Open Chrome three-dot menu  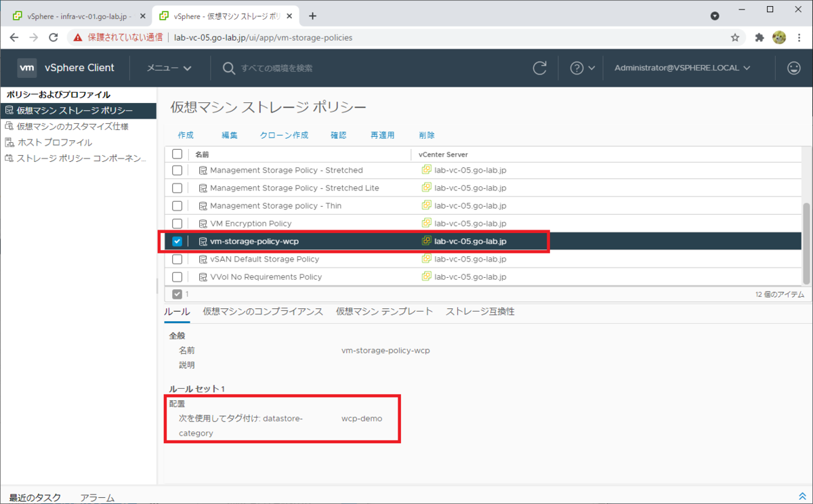click(799, 38)
